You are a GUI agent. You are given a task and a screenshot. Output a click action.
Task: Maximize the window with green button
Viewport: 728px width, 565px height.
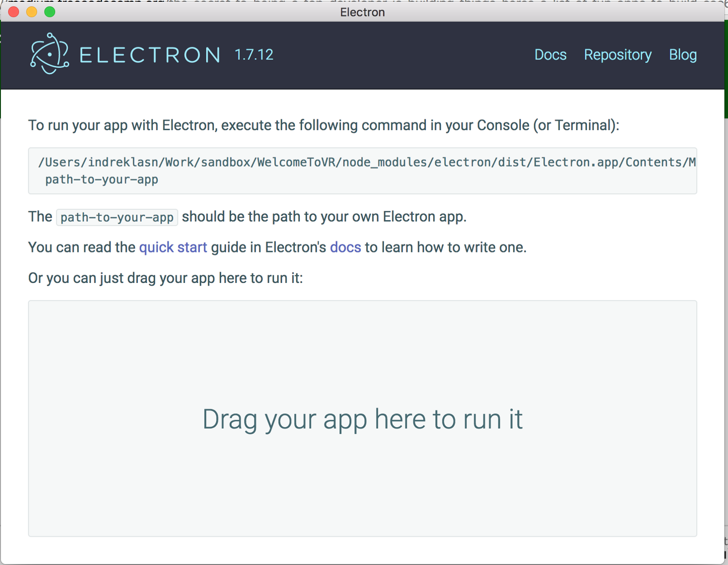pyautogui.click(x=50, y=12)
